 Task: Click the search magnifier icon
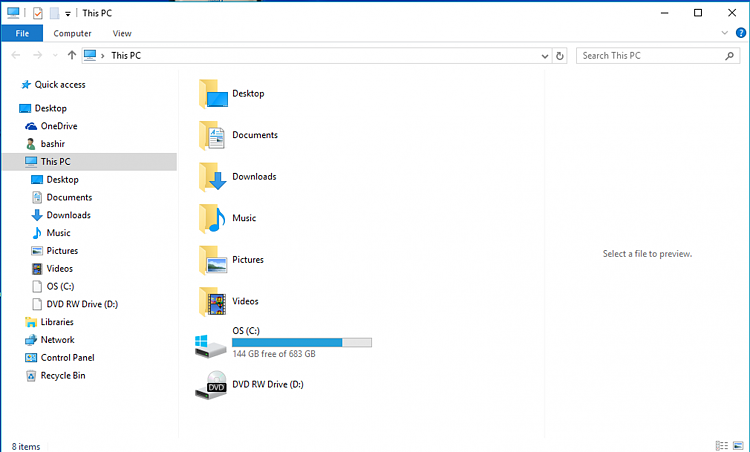coord(729,56)
